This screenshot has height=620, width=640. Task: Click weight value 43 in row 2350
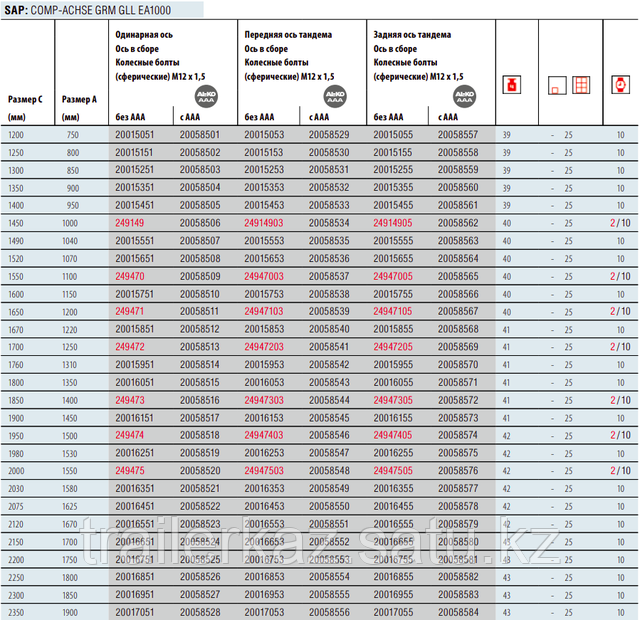point(507,613)
